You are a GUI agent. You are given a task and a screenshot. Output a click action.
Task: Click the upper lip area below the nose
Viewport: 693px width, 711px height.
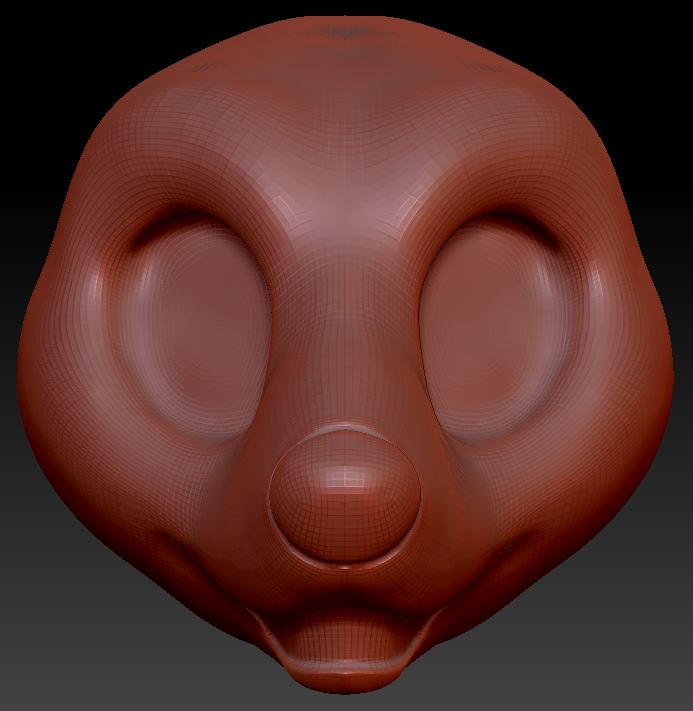[343, 592]
